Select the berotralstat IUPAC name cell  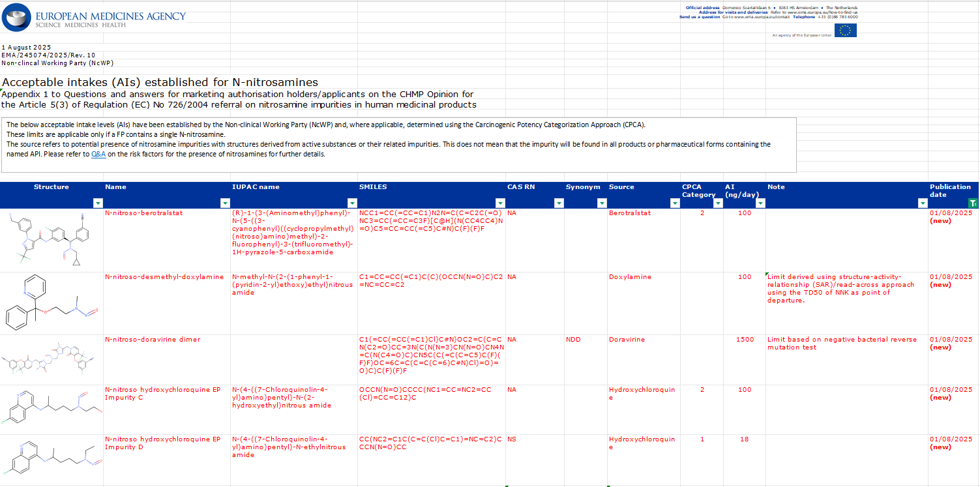(294, 241)
